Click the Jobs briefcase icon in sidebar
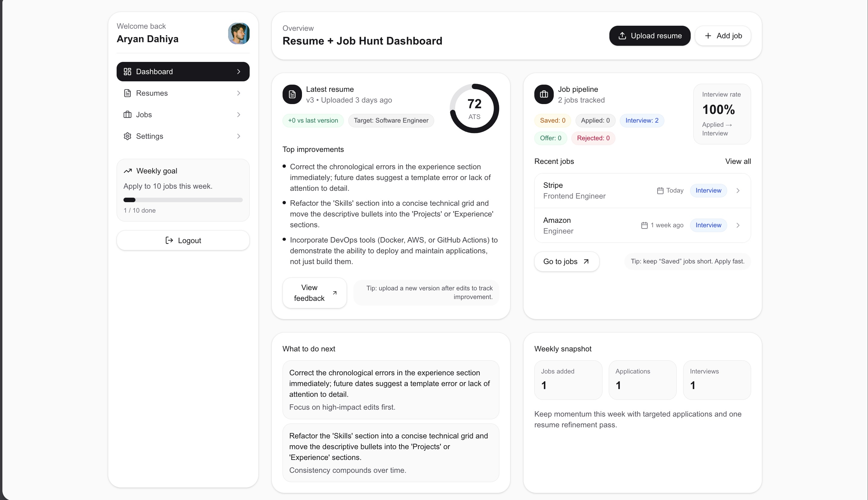Screen dimensions: 868x500 point(127,115)
